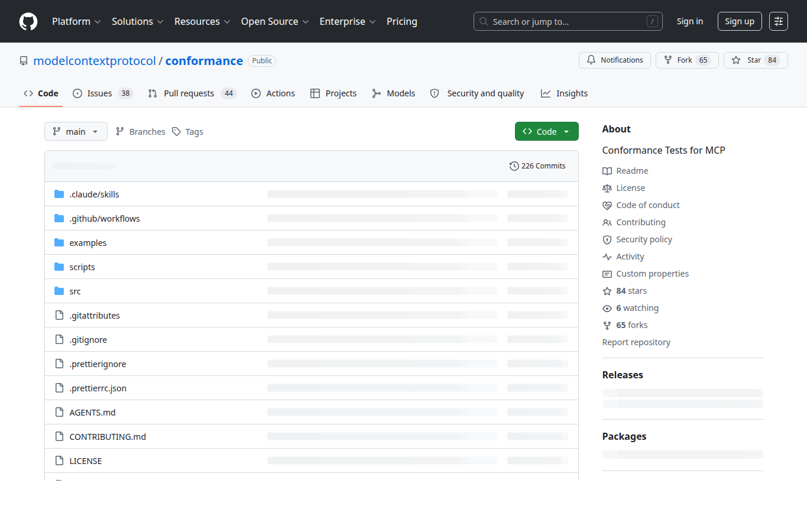Click the Sign up button
This screenshot has width=807, height=532.
740,21
